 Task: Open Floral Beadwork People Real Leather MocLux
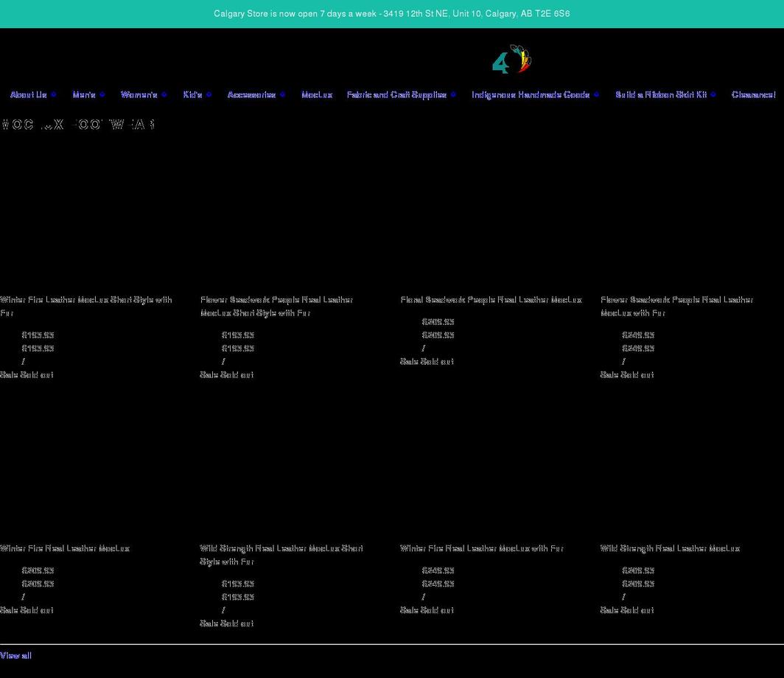coord(491,300)
